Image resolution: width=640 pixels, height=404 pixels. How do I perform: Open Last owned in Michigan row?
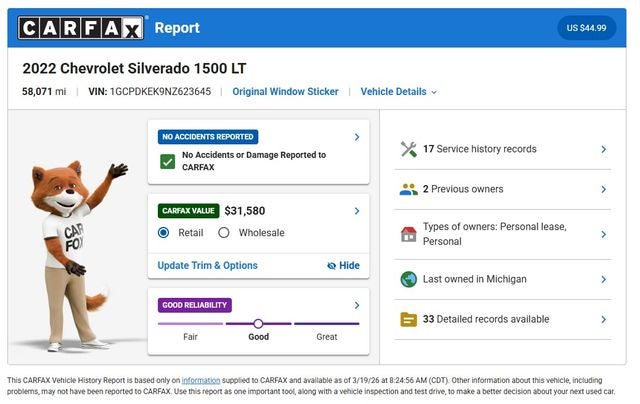[x=502, y=279]
